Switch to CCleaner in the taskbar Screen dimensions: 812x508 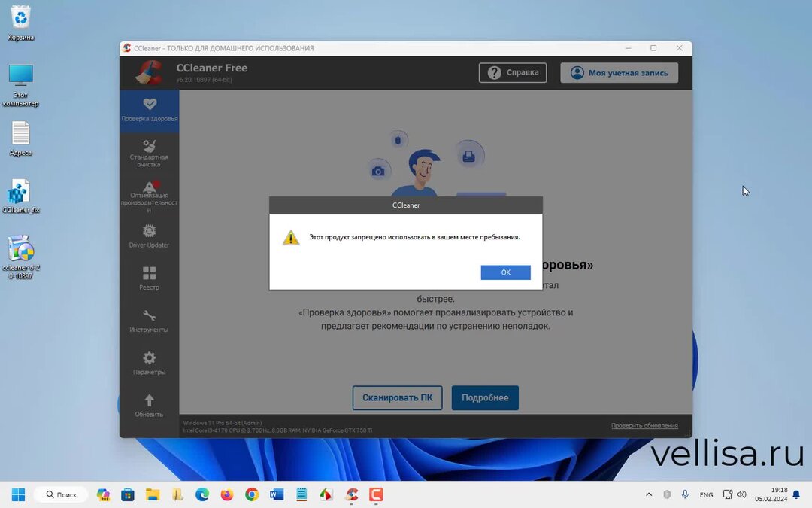(x=351, y=494)
